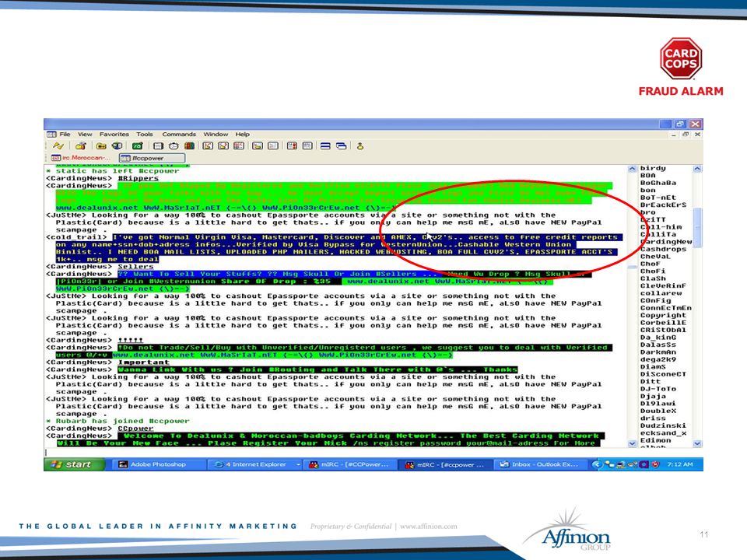Click the Connect lightning bolt toolbar icon
Viewport: 747px width, 560px height.
58,145
